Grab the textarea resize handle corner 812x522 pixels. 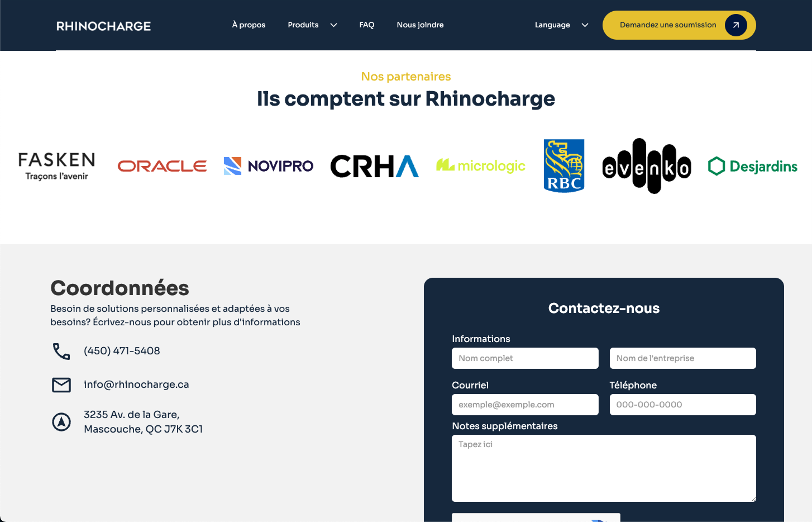[752, 498]
